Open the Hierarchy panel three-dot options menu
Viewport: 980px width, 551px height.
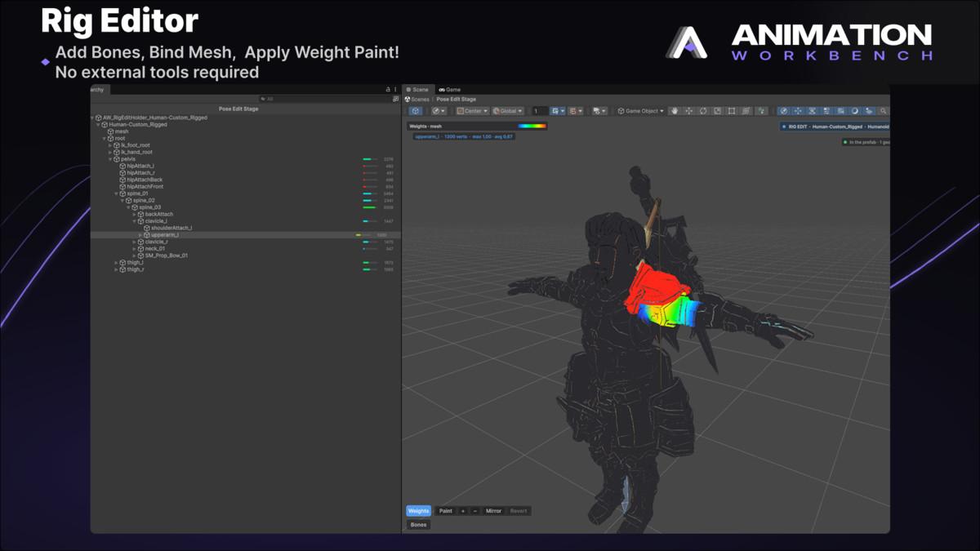tap(395, 90)
